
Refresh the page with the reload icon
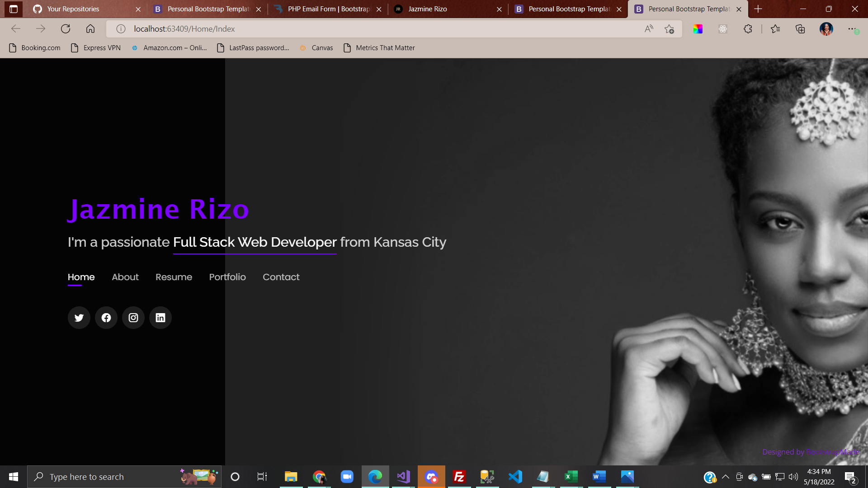[x=66, y=29]
